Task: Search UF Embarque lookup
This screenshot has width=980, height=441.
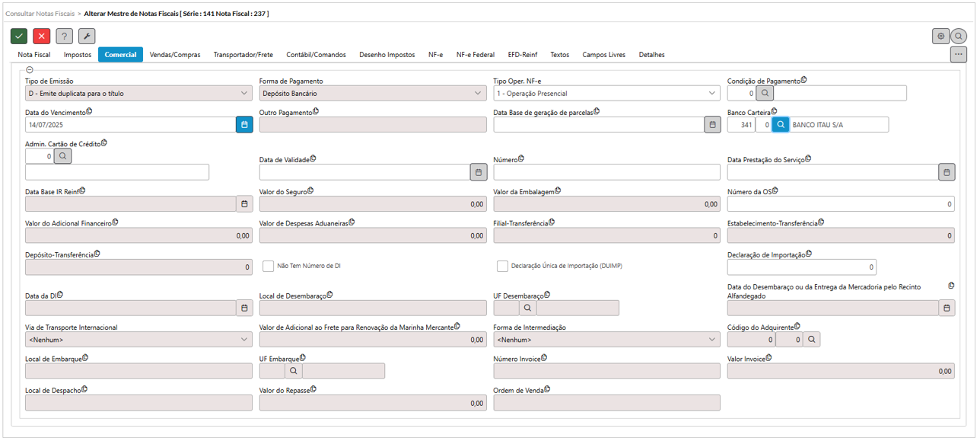Action: [x=293, y=371]
